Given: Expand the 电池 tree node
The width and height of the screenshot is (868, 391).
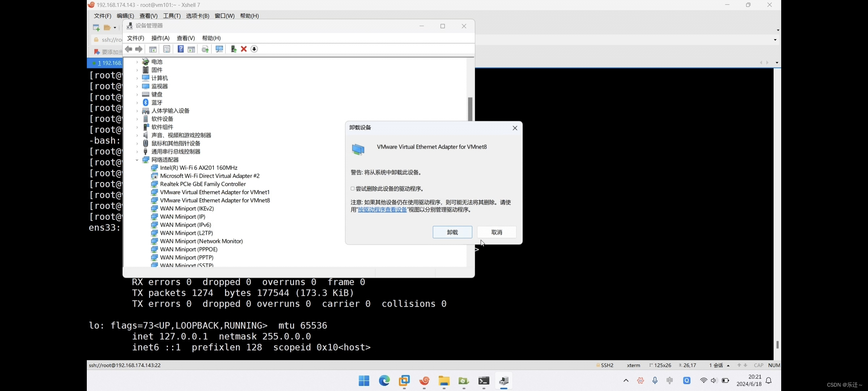Looking at the screenshot, I should click(137, 62).
